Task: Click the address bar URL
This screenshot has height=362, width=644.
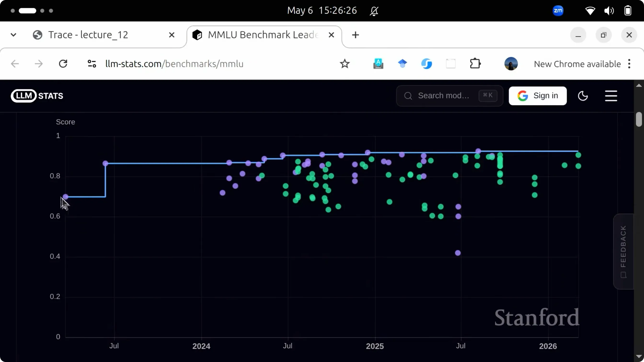Action: point(174,64)
